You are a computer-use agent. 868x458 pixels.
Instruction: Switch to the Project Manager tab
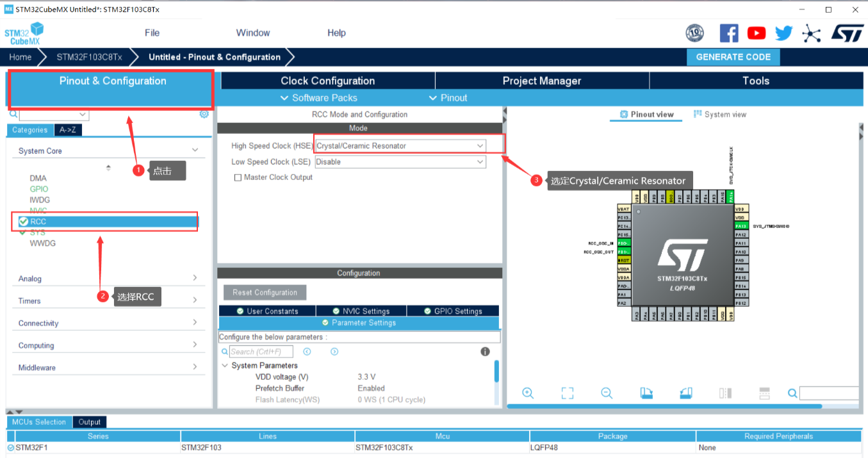[x=542, y=81]
